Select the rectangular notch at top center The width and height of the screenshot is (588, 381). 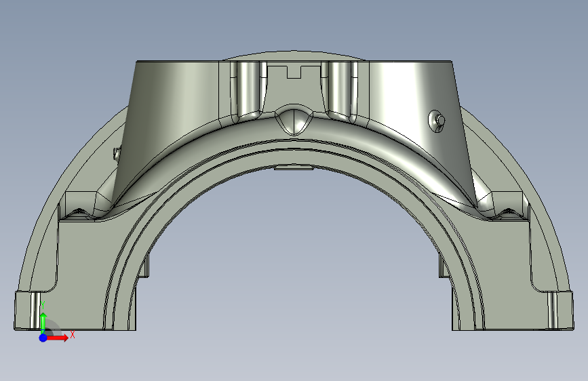click(x=294, y=72)
